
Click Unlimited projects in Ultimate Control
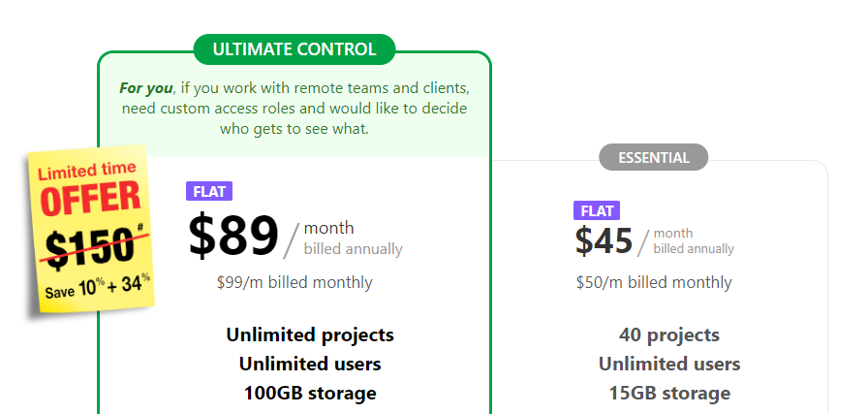click(310, 334)
